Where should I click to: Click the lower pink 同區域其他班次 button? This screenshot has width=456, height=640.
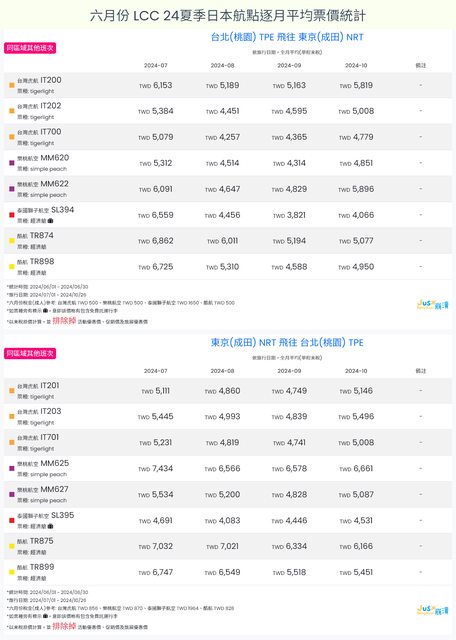pyautogui.click(x=30, y=353)
